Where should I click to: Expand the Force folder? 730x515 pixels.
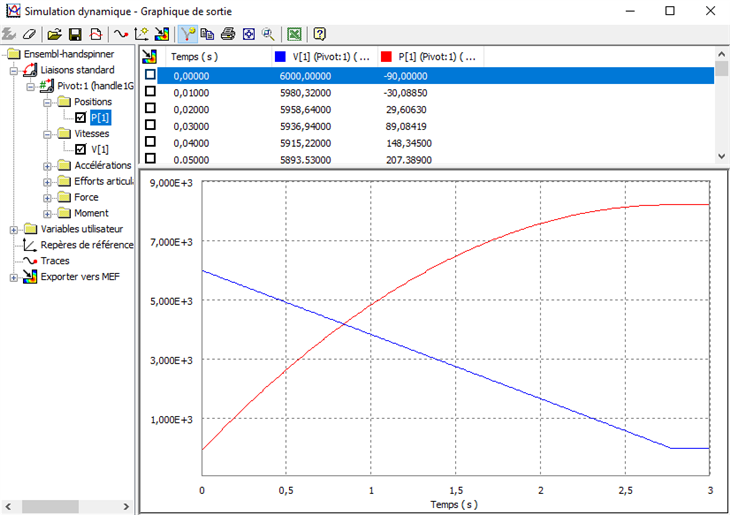point(47,198)
